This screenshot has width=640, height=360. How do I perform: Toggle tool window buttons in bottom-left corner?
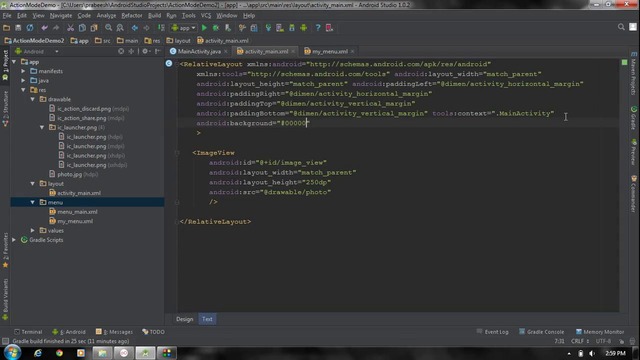point(5,341)
